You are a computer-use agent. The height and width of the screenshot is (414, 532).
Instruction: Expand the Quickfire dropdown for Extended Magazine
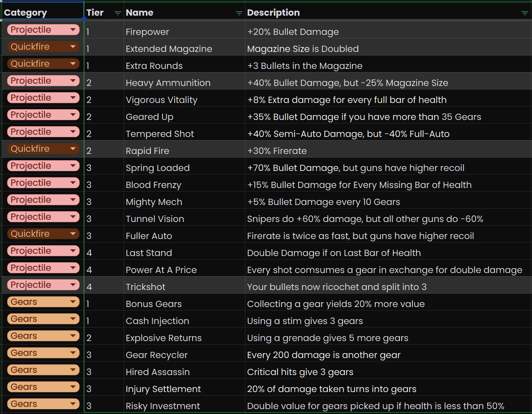[73, 47]
